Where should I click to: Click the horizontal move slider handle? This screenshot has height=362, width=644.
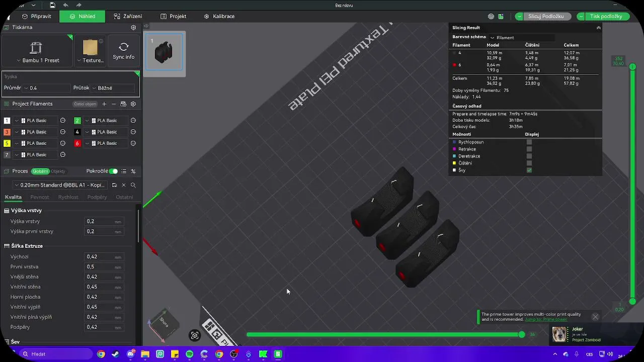point(522,335)
